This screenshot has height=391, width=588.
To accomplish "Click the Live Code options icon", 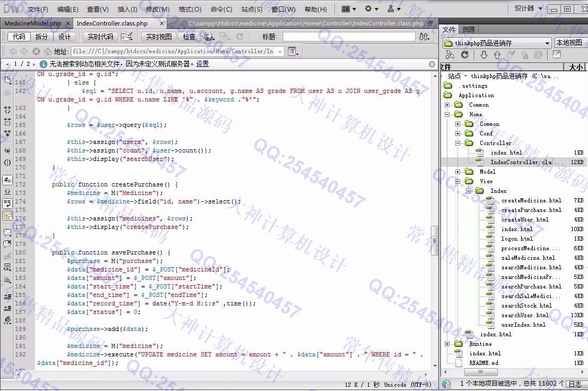I will coord(127,37).
